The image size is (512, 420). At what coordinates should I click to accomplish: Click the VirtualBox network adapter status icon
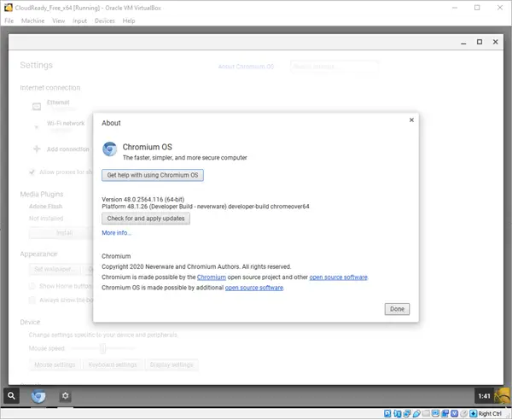[x=407, y=413]
